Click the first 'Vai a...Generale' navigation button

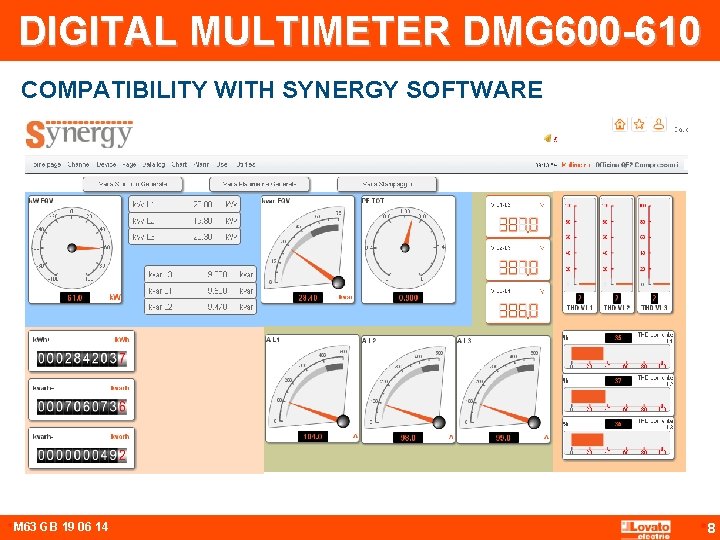[133, 184]
